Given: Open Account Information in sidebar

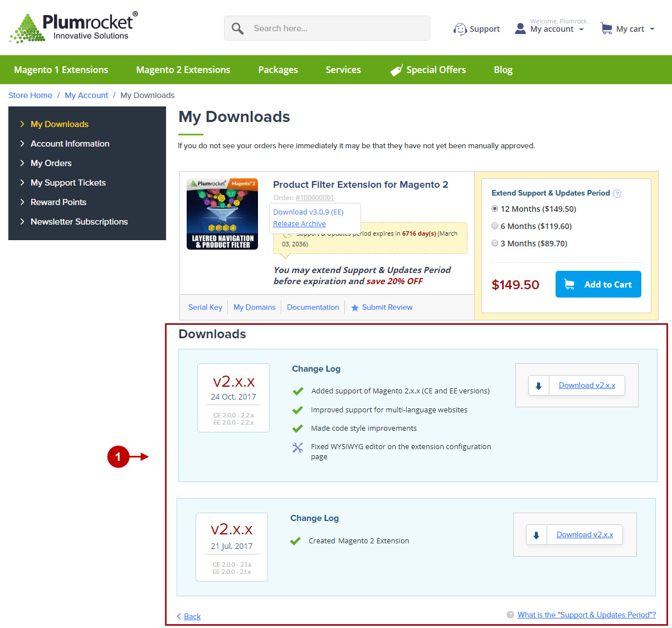Looking at the screenshot, I should pos(70,144).
